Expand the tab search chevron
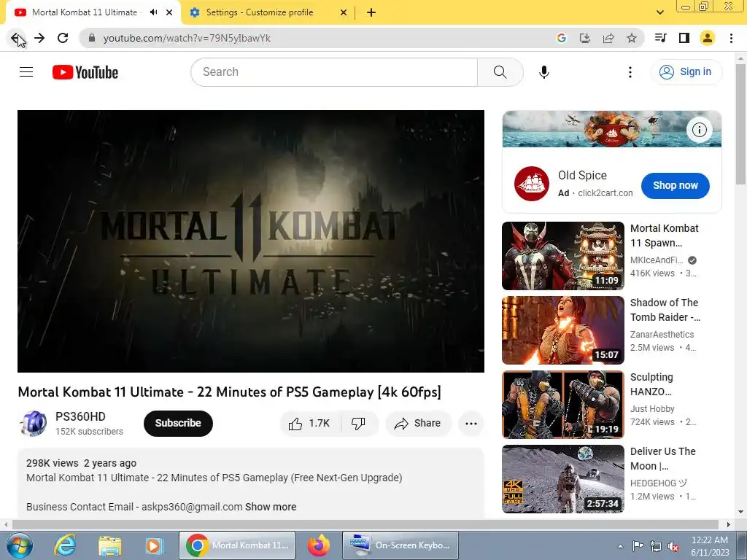This screenshot has height=560, width=747. pos(660,12)
